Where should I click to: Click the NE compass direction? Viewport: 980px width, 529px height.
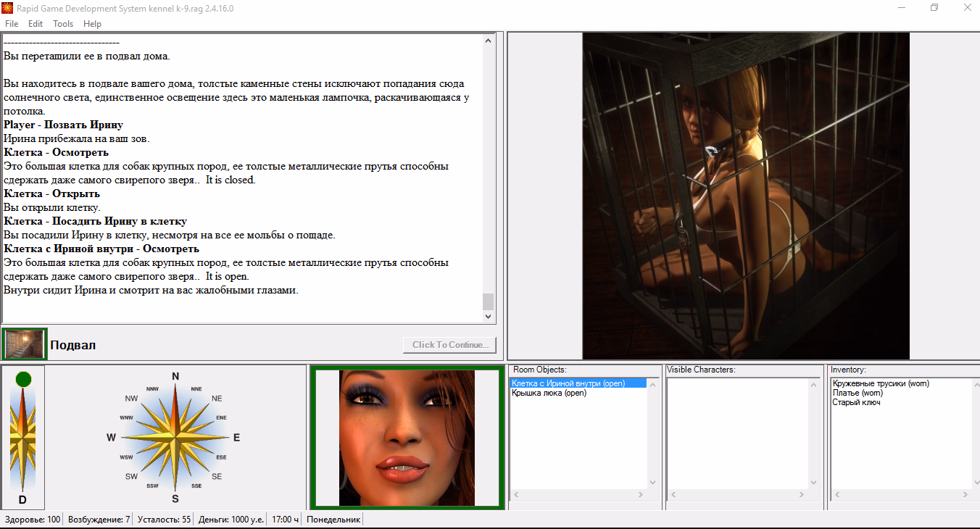point(217,399)
